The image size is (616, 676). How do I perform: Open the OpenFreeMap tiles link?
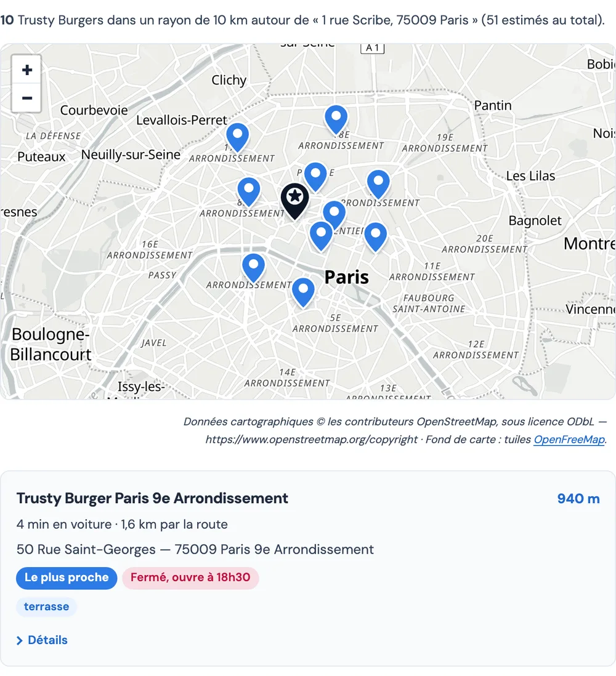(569, 440)
